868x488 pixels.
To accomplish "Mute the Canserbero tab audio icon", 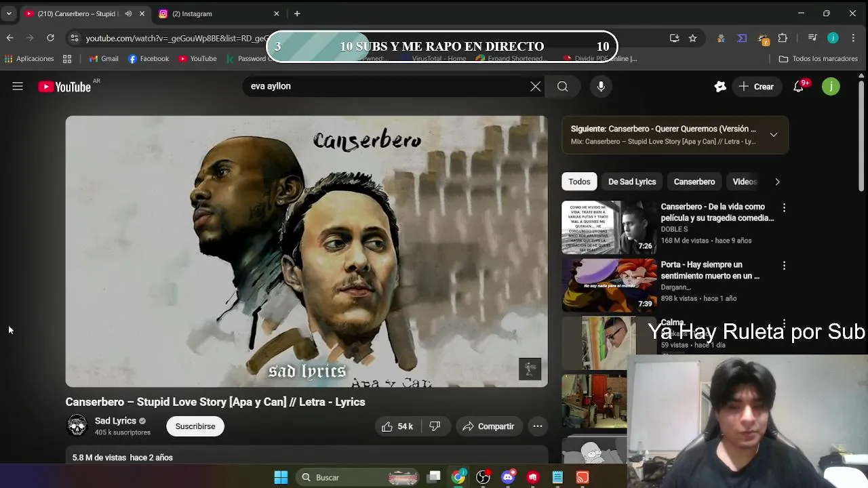I will tap(128, 14).
